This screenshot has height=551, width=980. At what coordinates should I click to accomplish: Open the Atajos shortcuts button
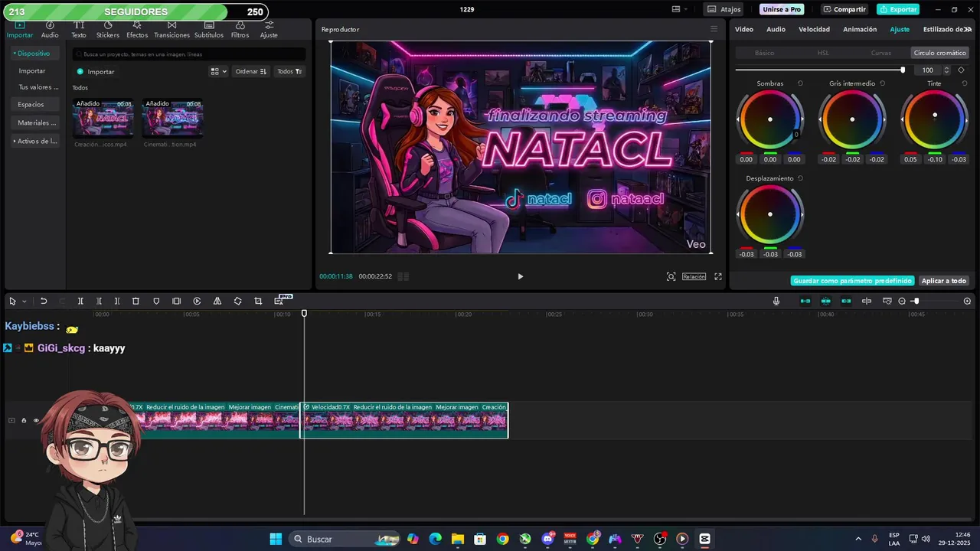724,9
